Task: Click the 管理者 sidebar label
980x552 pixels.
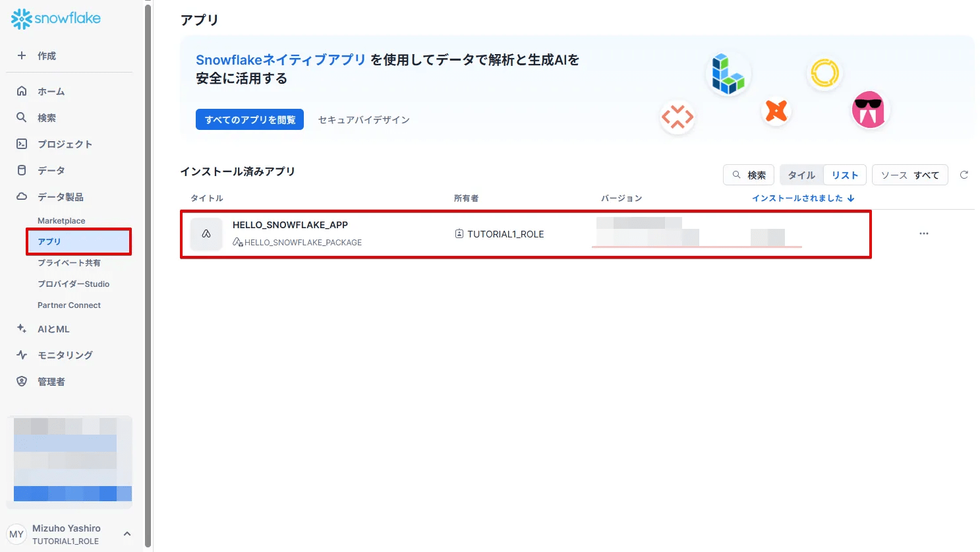Action: (x=51, y=381)
